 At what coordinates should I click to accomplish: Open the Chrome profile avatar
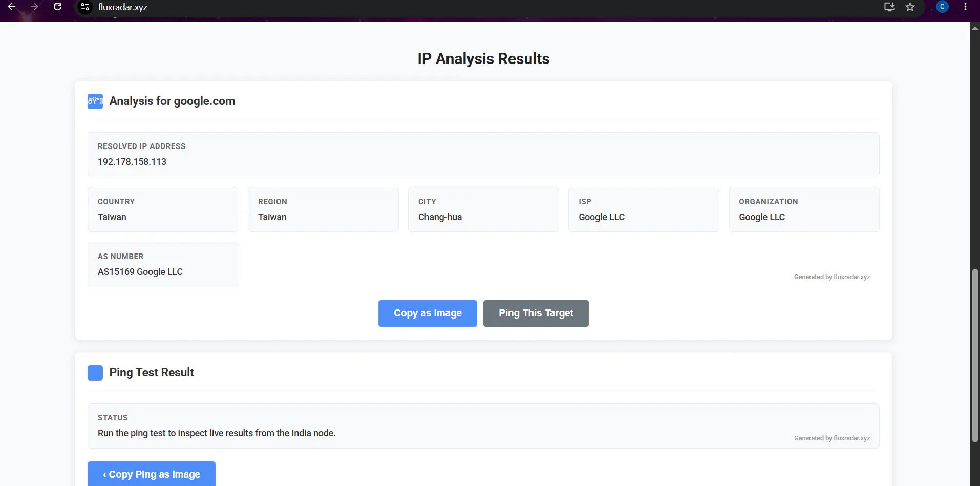(x=942, y=7)
